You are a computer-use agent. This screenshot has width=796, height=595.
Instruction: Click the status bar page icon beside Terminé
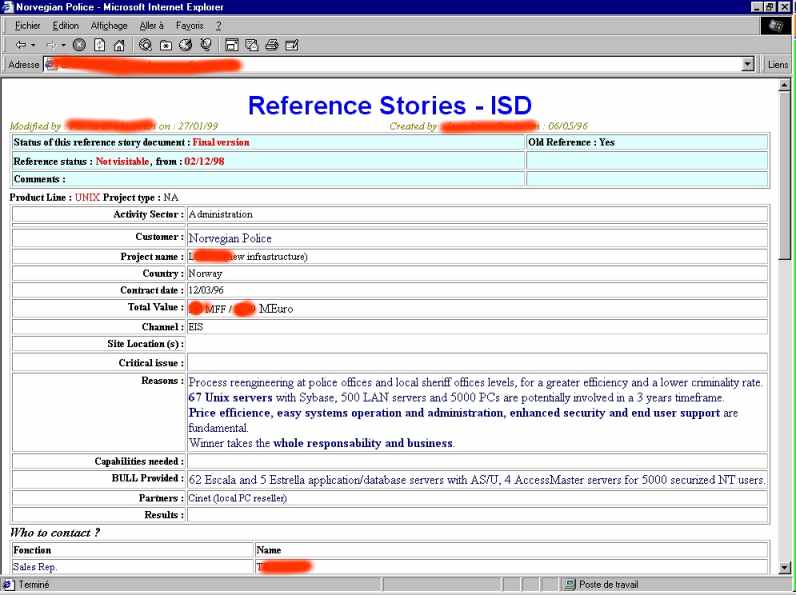tap(8, 584)
